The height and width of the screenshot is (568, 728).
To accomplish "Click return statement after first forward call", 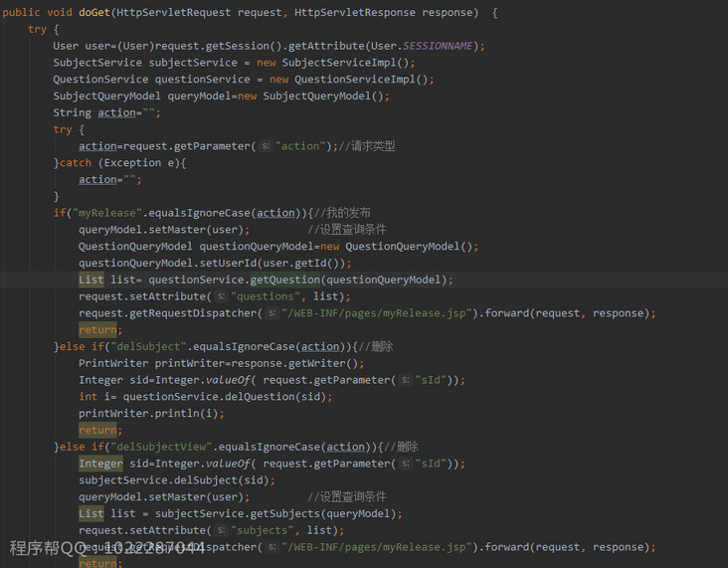I will click(100, 330).
